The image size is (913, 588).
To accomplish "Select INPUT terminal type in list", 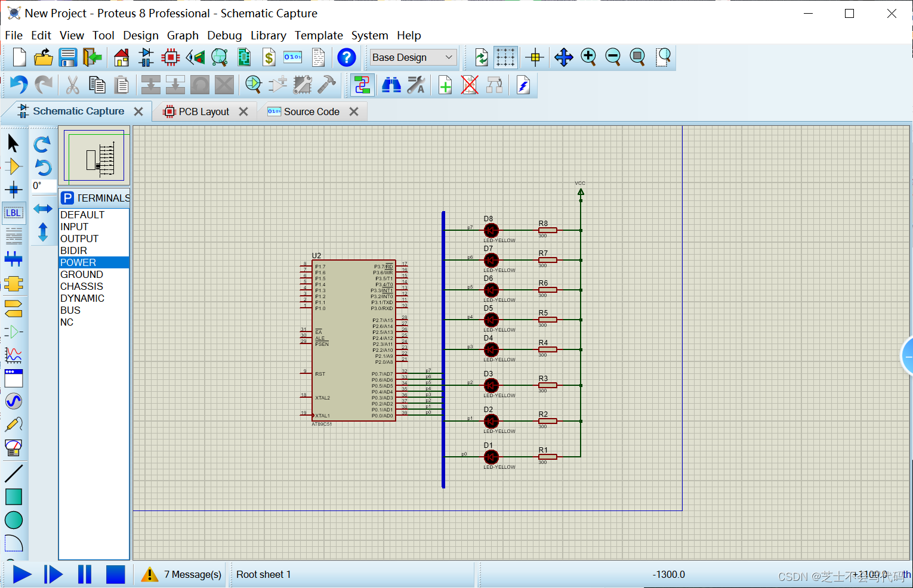I will click(94, 227).
